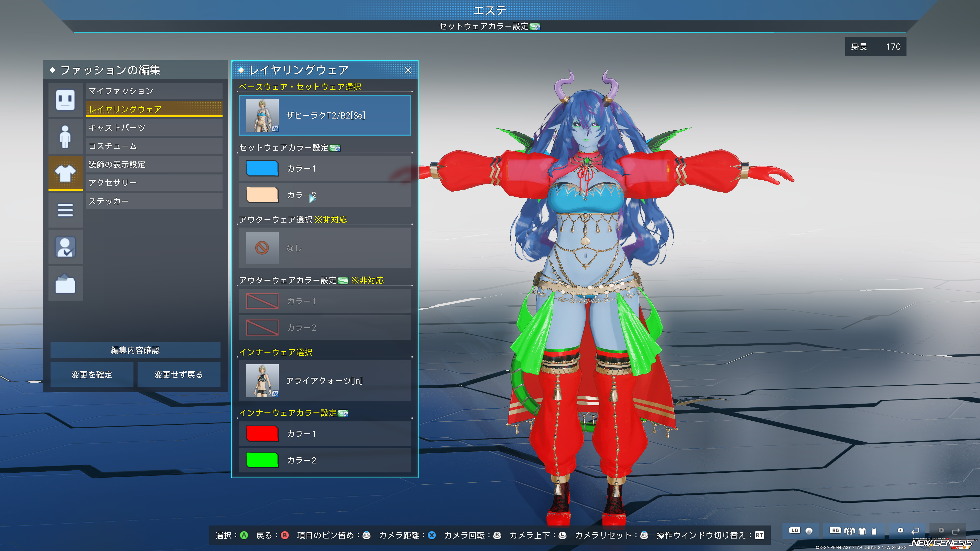This screenshot has height=551, width=980.
Task: Close the レイヤリングウェア panel
Action: 408,70
